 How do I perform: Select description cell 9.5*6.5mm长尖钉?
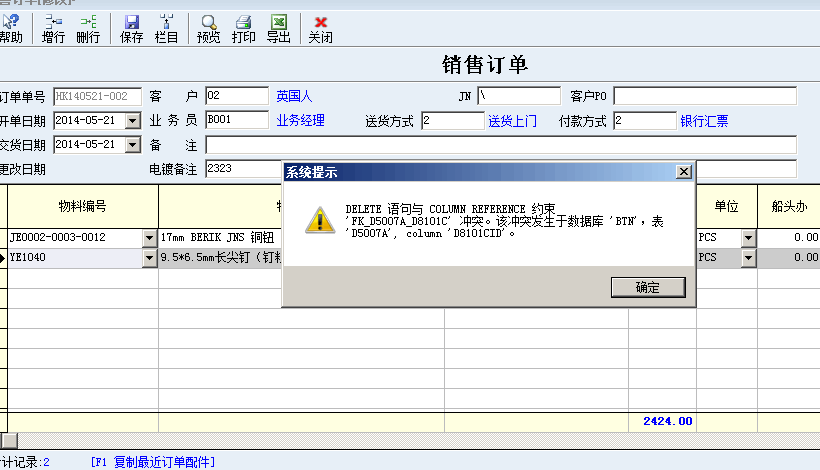point(220,258)
